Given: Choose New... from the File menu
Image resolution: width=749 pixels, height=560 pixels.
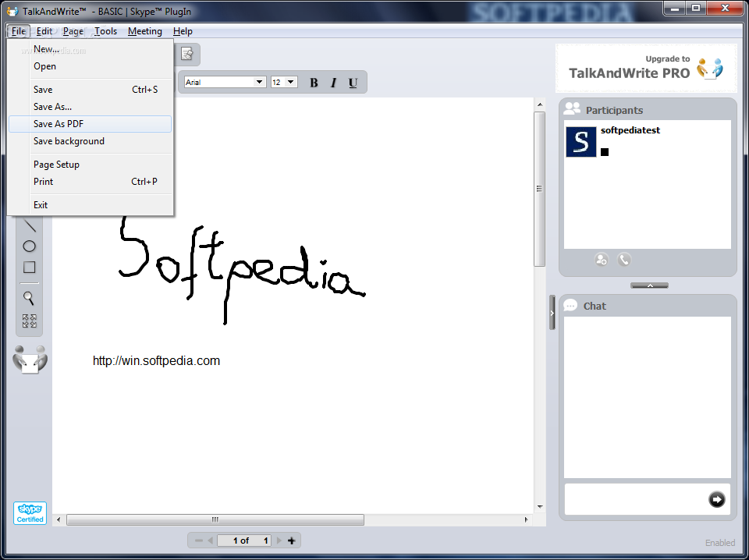Looking at the screenshot, I should tap(90, 49).
